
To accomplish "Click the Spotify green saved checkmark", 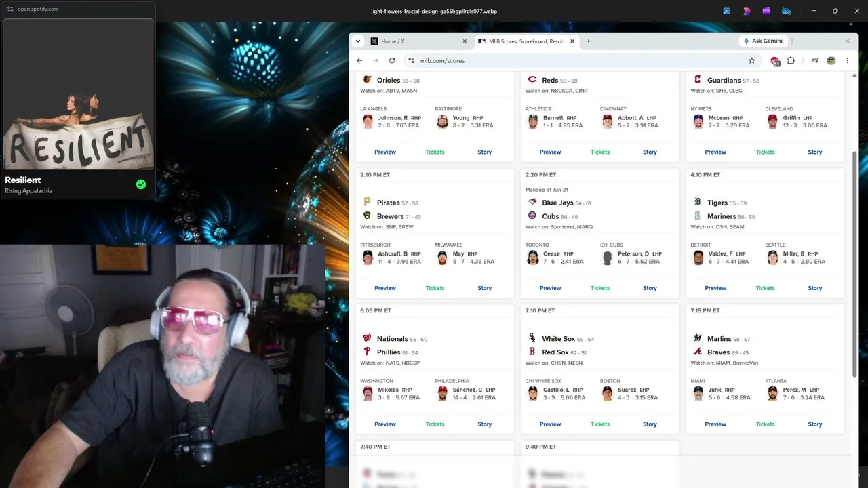I will (141, 184).
